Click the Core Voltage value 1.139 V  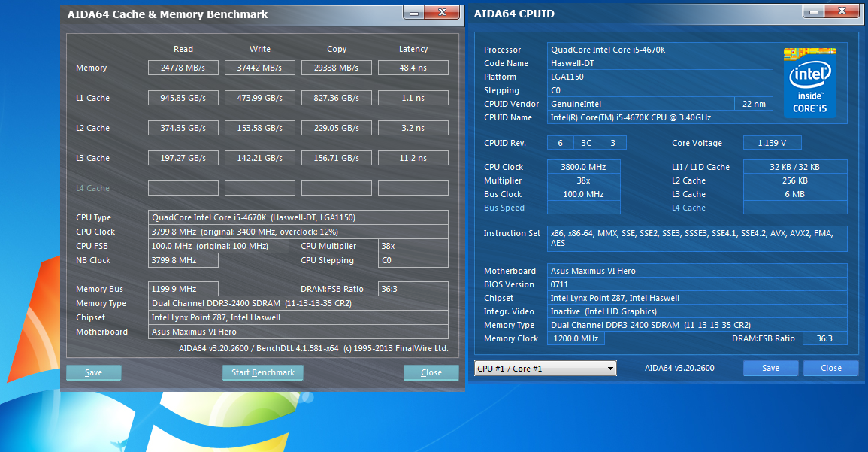pos(772,143)
